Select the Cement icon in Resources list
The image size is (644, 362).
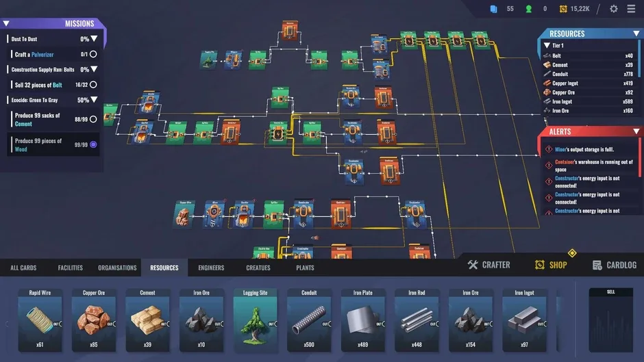pos(547,65)
